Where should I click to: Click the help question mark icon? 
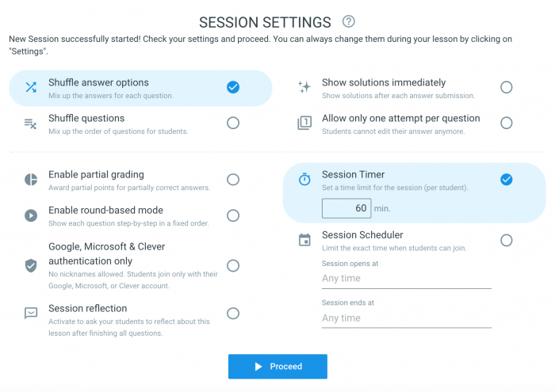tap(348, 22)
